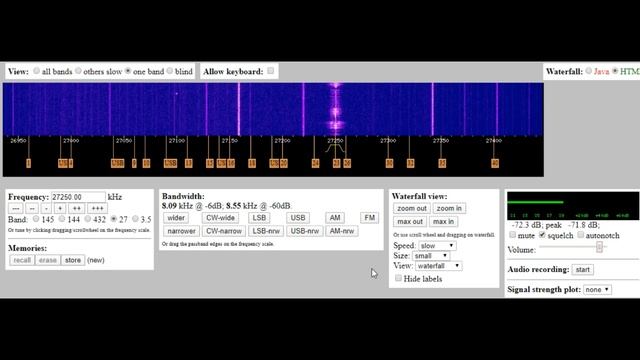Image resolution: width=640 pixels, height=360 pixels.
Task: Switch to LSB mode
Action: click(x=259, y=218)
